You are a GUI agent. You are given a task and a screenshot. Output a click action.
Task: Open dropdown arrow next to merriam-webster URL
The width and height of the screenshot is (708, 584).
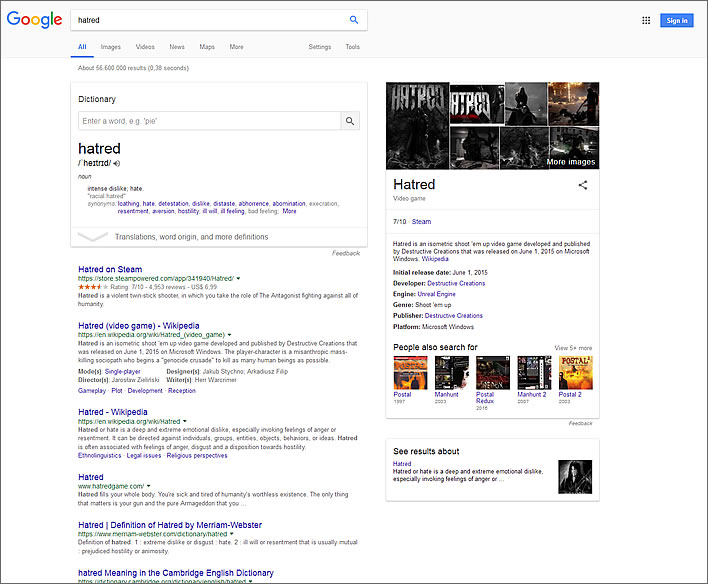232,534
